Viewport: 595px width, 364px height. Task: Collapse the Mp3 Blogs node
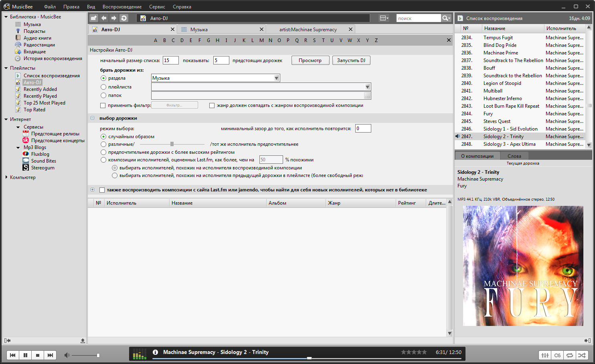coord(18,147)
